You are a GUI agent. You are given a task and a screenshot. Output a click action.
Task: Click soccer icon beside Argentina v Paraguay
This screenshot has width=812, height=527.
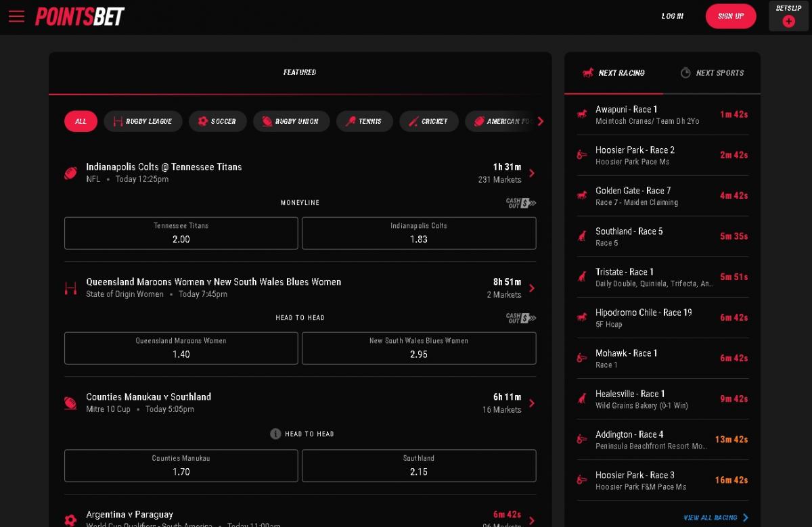[70, 520]
